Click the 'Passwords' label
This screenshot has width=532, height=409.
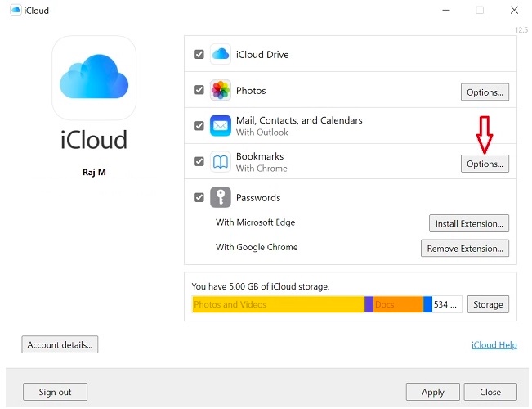click(x=258, y=198)
